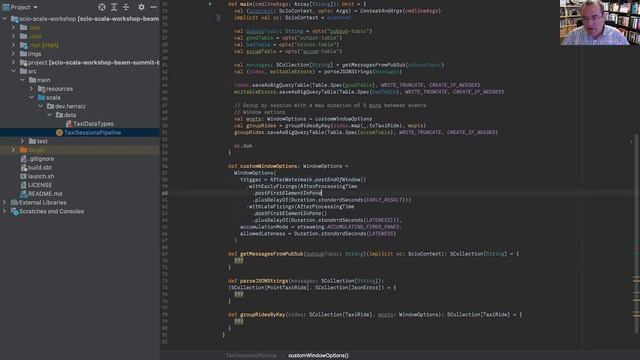Image resolution: width=640 pixels, height=360 pixels.
Task: Click the root project module icon
Action: (14, 19)
